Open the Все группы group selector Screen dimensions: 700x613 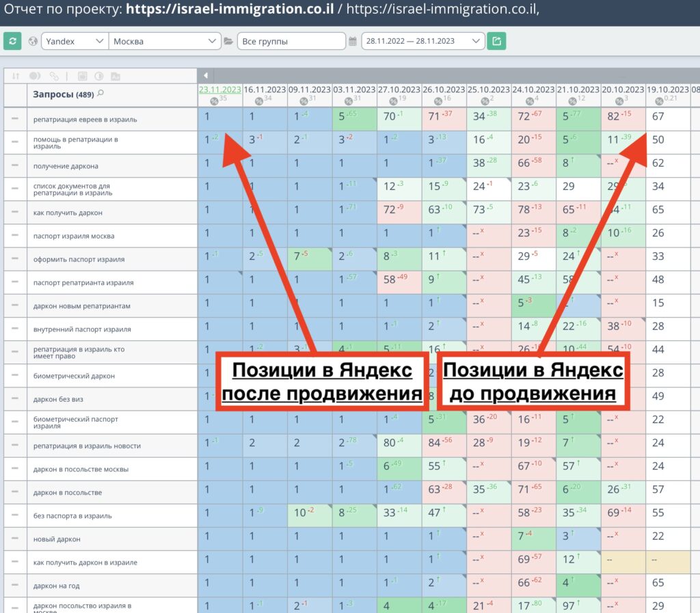pyautogui.click(x=291, y=41)
